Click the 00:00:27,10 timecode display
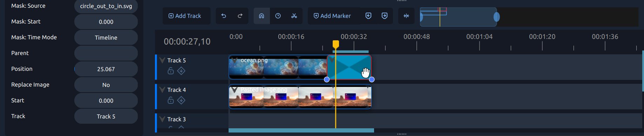Screen dimensions: 644x136 click(187, 42)
